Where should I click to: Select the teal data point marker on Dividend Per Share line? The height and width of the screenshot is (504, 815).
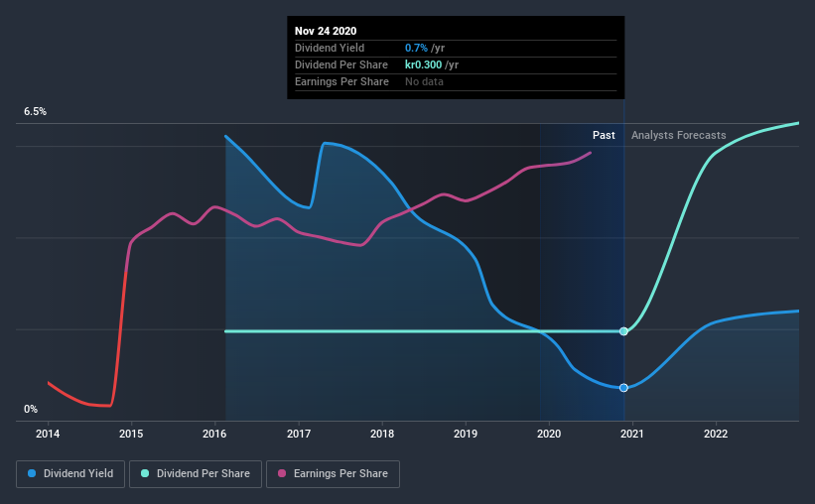(623, 331)
